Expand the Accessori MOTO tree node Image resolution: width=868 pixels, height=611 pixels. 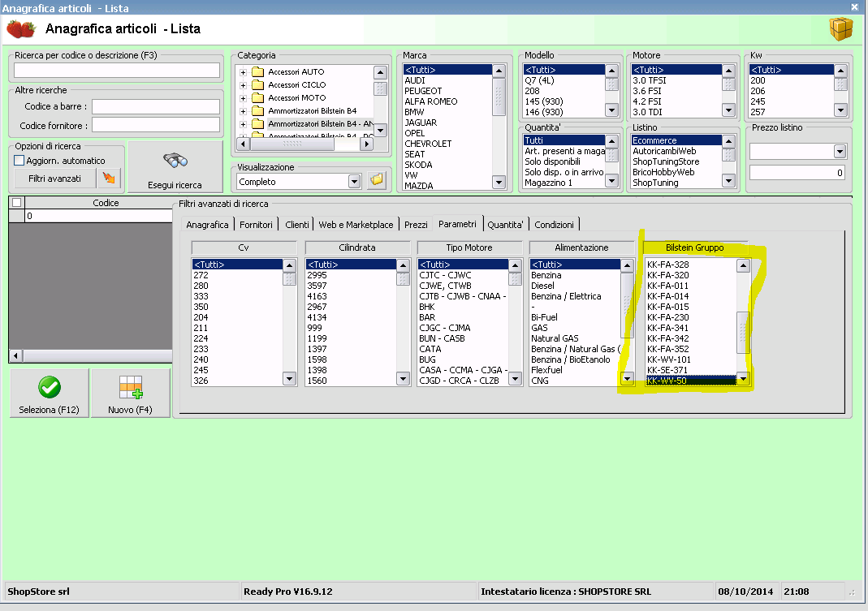(243, 98)
